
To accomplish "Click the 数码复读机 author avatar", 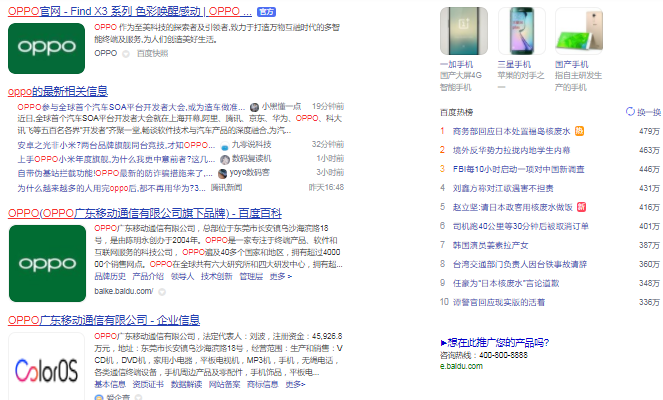I will coord(225,159).
